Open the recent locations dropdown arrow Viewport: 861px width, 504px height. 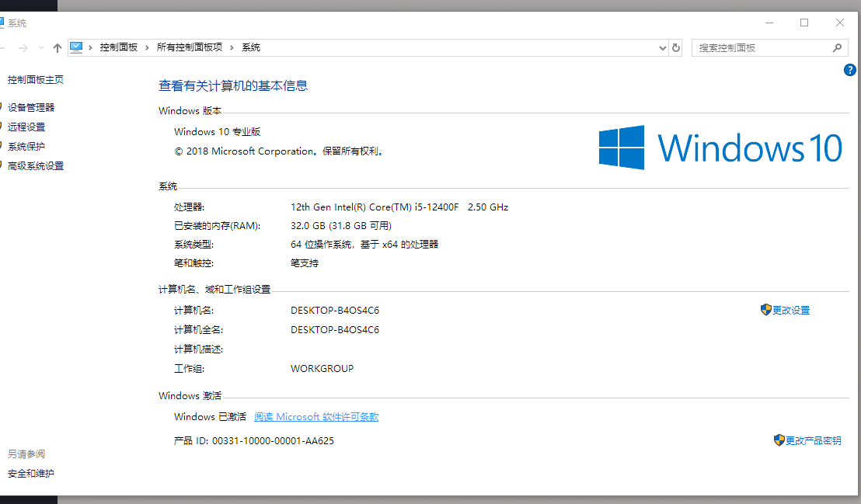(41, 48)
